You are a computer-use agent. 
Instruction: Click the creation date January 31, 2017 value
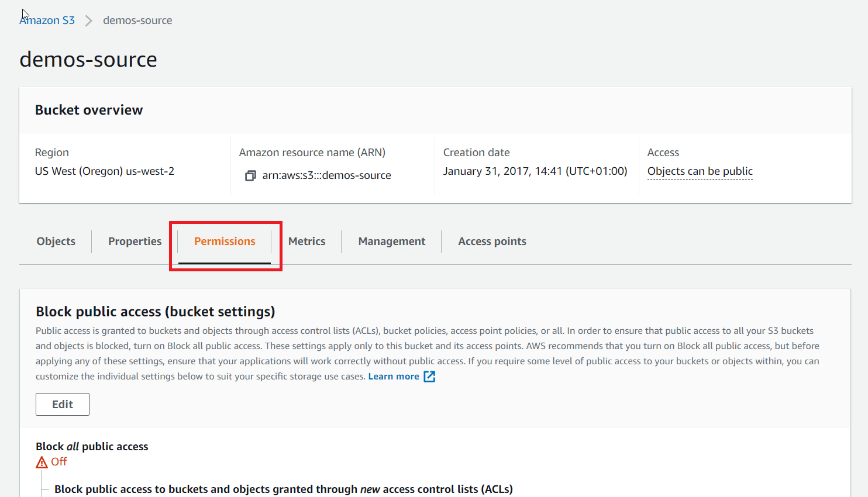(x=535, y=171)
